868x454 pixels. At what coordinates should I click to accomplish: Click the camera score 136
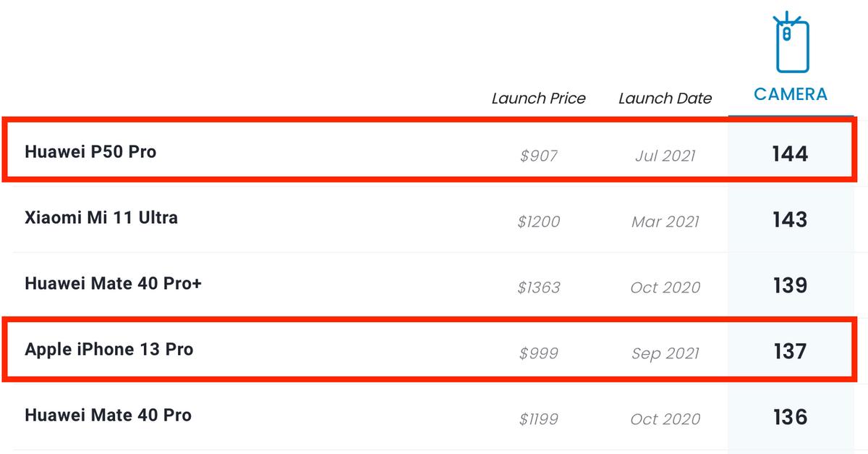(790, 417)
